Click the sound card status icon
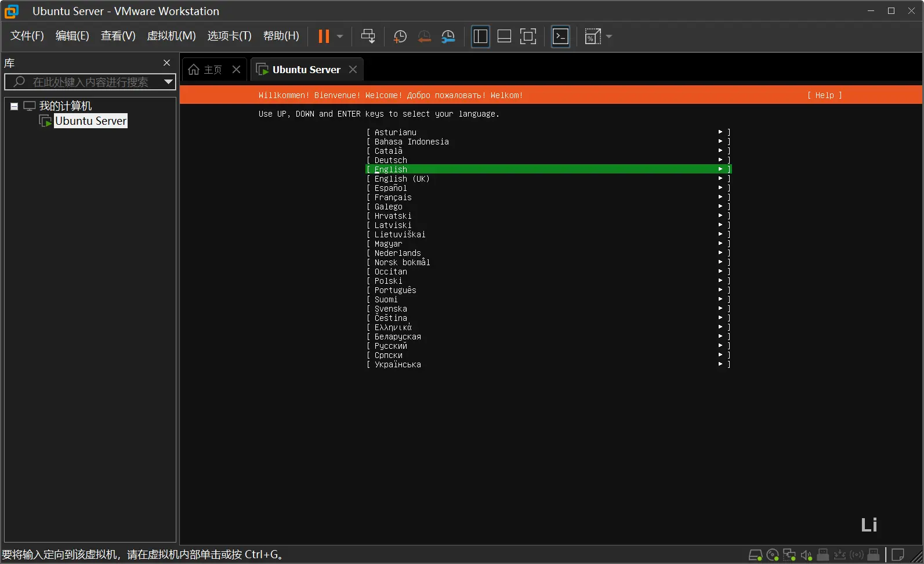924x564 pixels. point(806,555)
